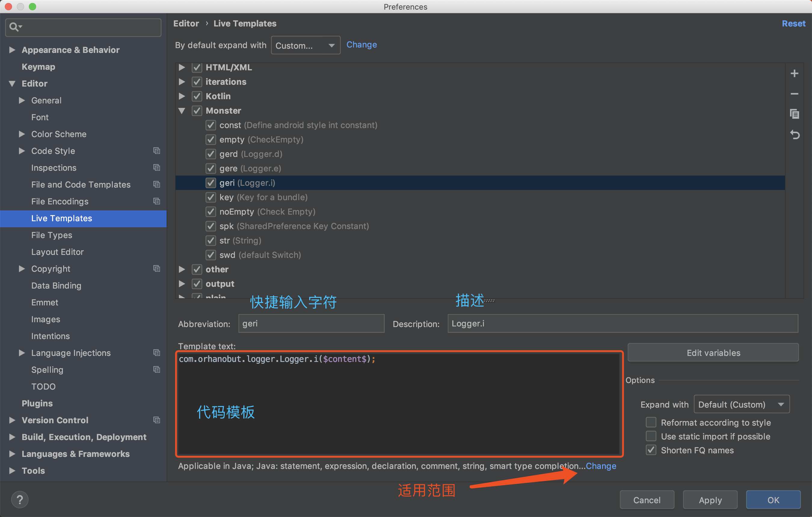
Task: Toggle the Monster group checkbox
Action: 197,111
